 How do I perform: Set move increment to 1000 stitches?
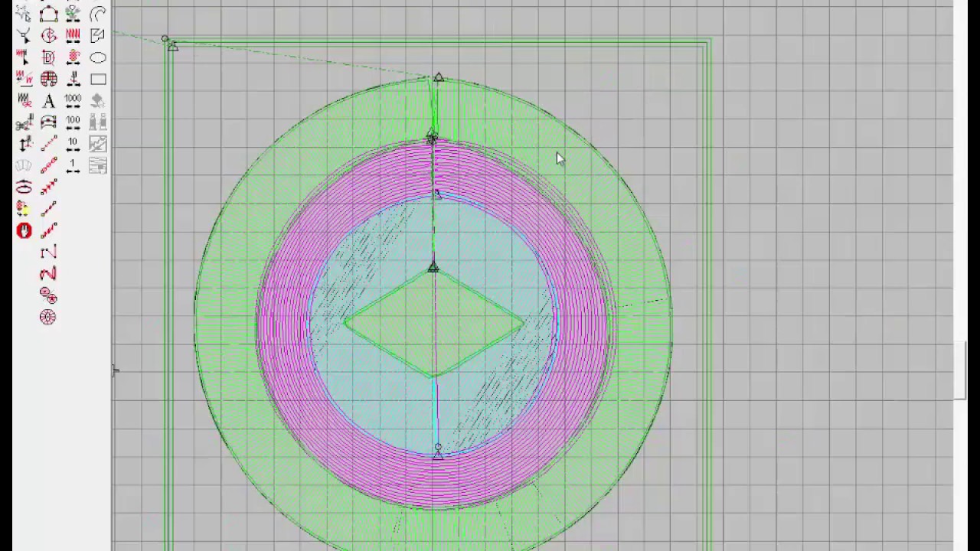coord(73,100)
